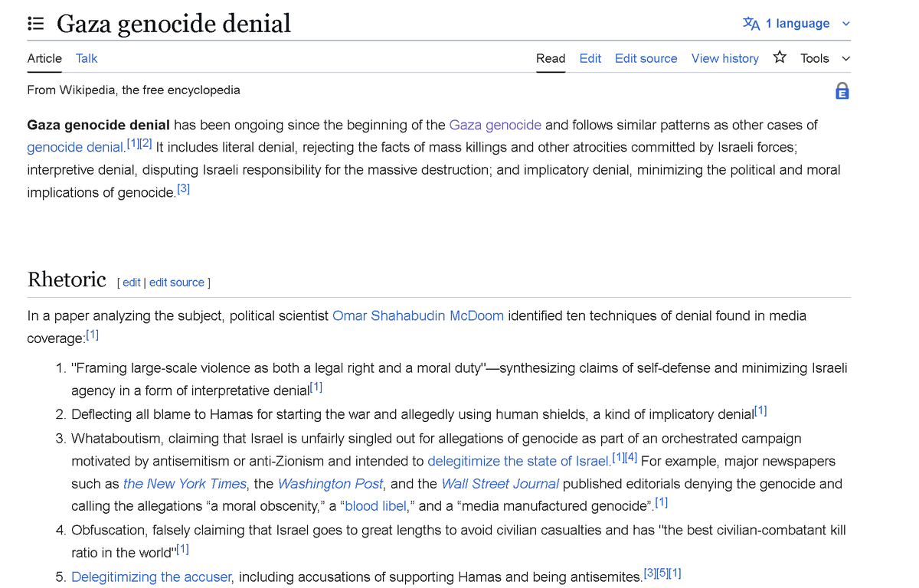Open citation [5] after being antisemites
Image resolution: width=919 pixels, height=588 pixels.
tap(662, 573)
